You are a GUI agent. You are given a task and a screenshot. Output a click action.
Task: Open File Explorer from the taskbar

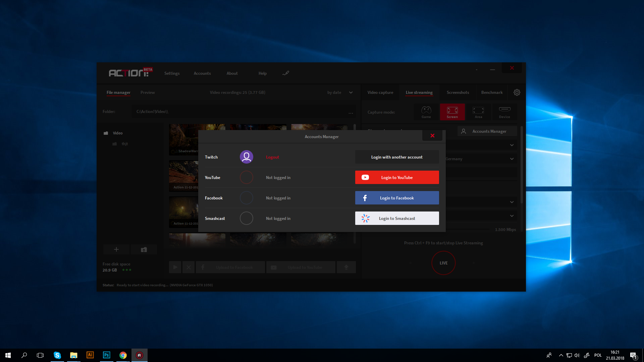(x=73, y=355)
